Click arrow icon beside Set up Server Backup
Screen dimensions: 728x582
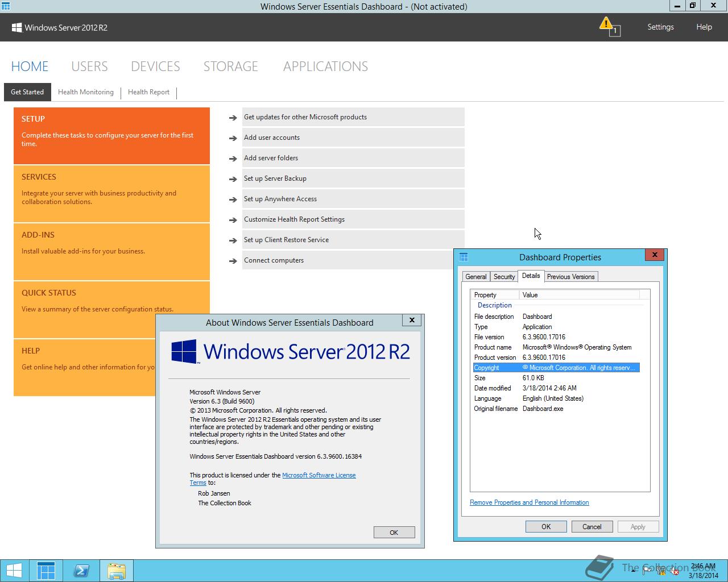(233, 179)
